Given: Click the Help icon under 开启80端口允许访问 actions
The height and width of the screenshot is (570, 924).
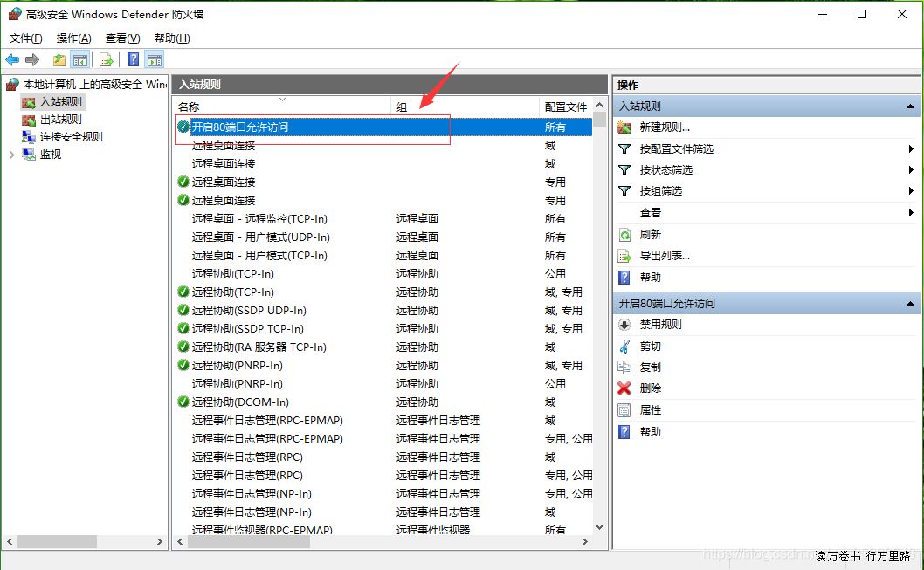Looking at the screenshot, I should tap(624, 431).
